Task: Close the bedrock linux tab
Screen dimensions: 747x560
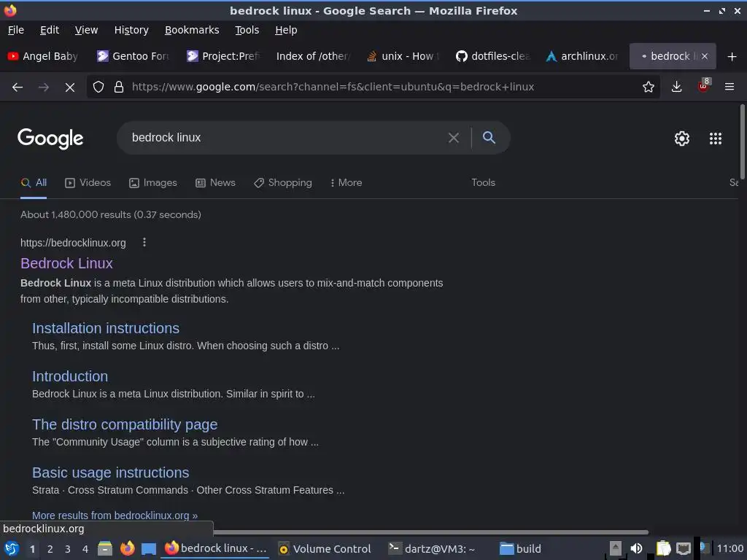Action: [x=705, y=56]
